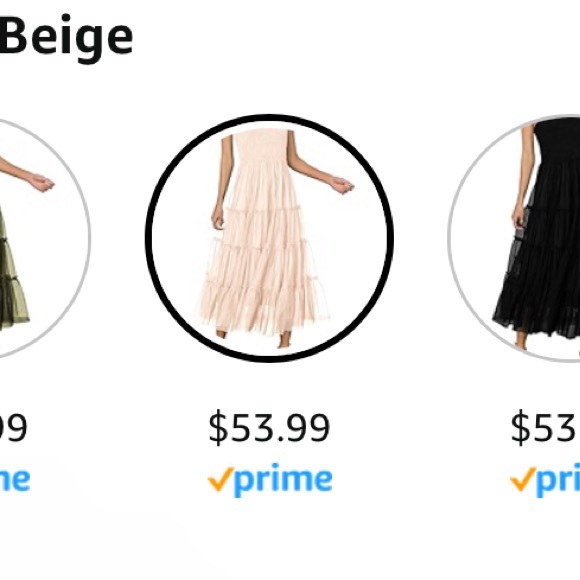Choose the olive green dress swatch
Screen dimensions: 580x580
(x=41, y=238)
